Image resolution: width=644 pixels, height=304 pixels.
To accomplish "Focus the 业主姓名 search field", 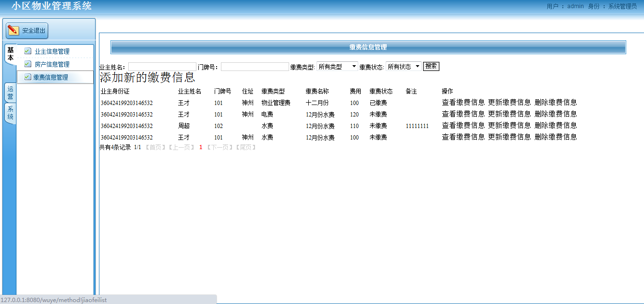I will pos(162,67).
